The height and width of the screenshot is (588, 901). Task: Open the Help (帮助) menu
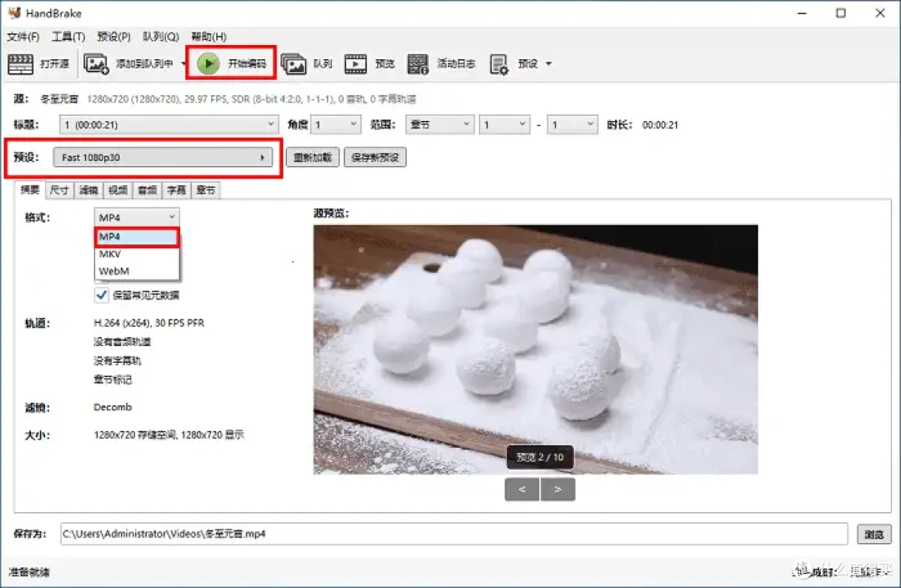click(x=209, y=37)
